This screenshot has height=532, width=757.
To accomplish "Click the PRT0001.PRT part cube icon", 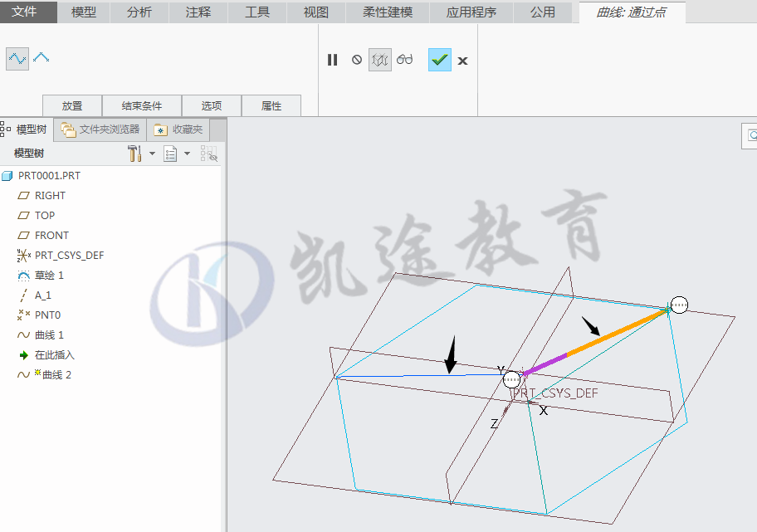I will tap(7, 176).
